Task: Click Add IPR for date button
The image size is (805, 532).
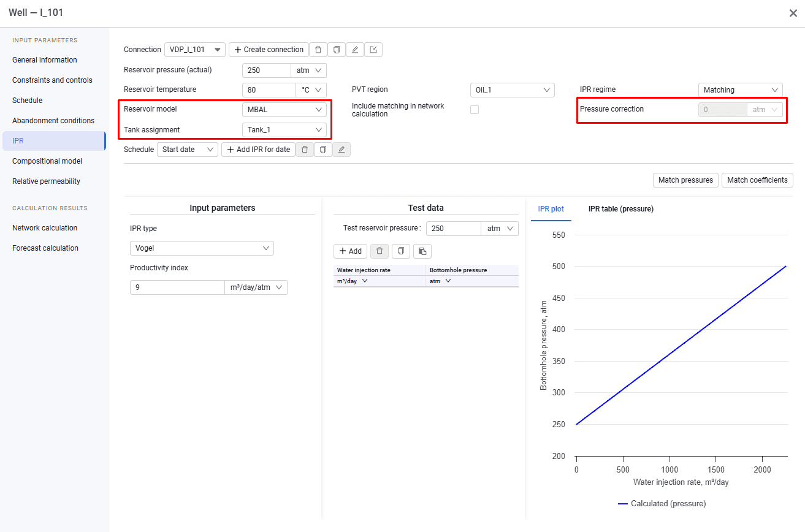Action: tap(258, 150)
